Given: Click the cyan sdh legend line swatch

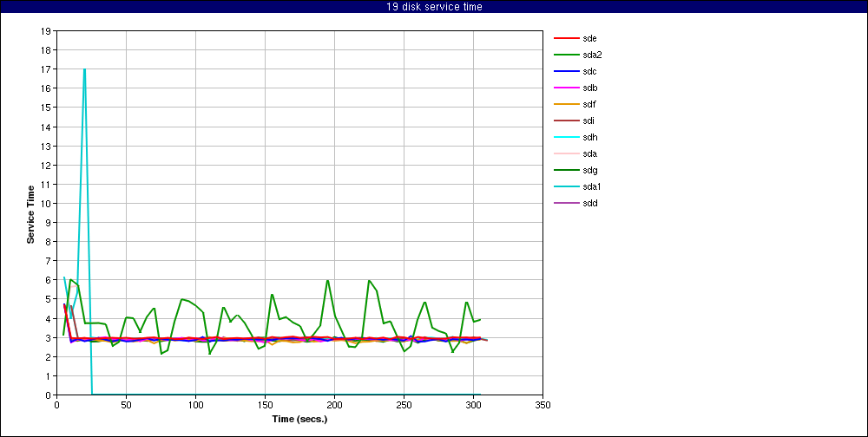Looking at the screenshot, I should 566,137.
